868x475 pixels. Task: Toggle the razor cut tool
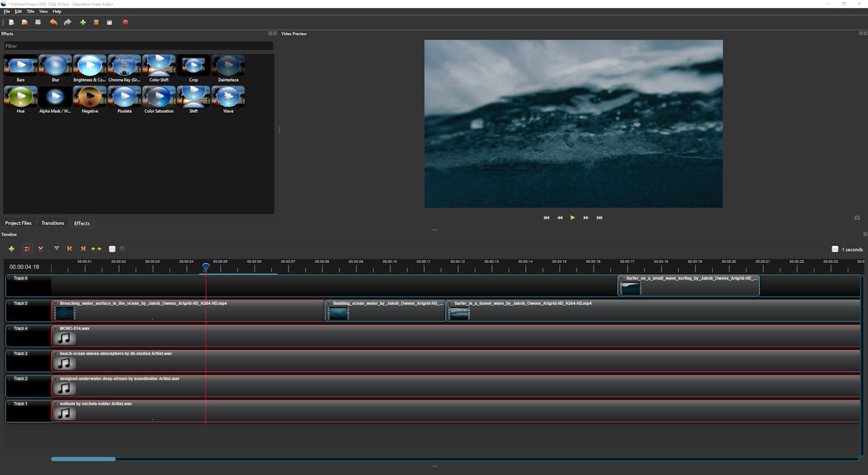[x=41, y=249]
